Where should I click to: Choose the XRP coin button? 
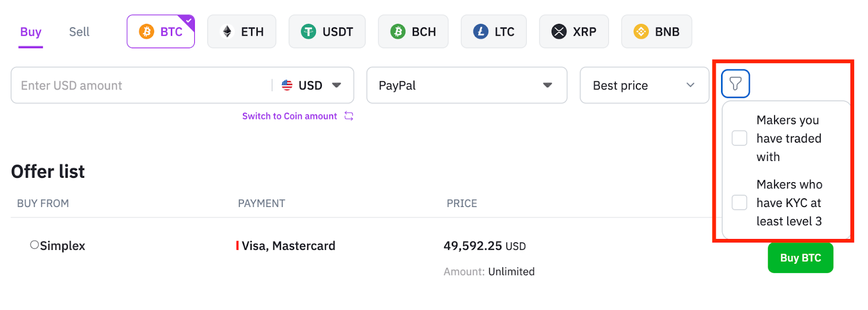(x=573, y=31)
